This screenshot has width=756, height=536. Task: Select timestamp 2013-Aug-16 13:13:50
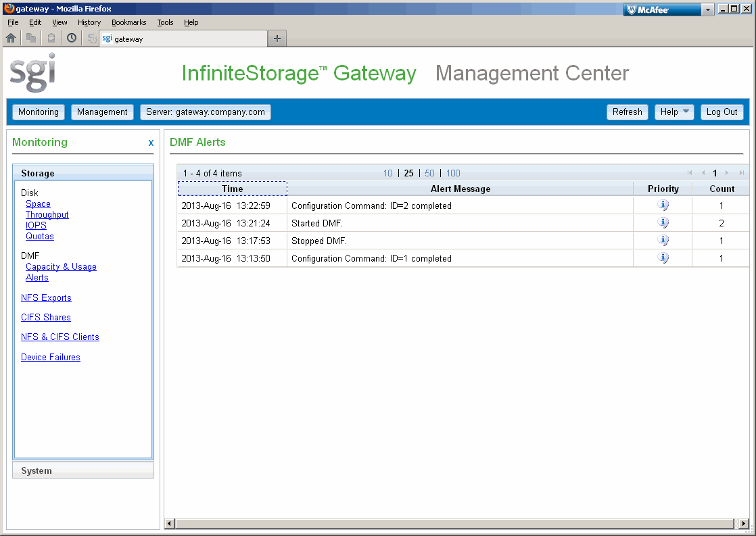point(226,258)
